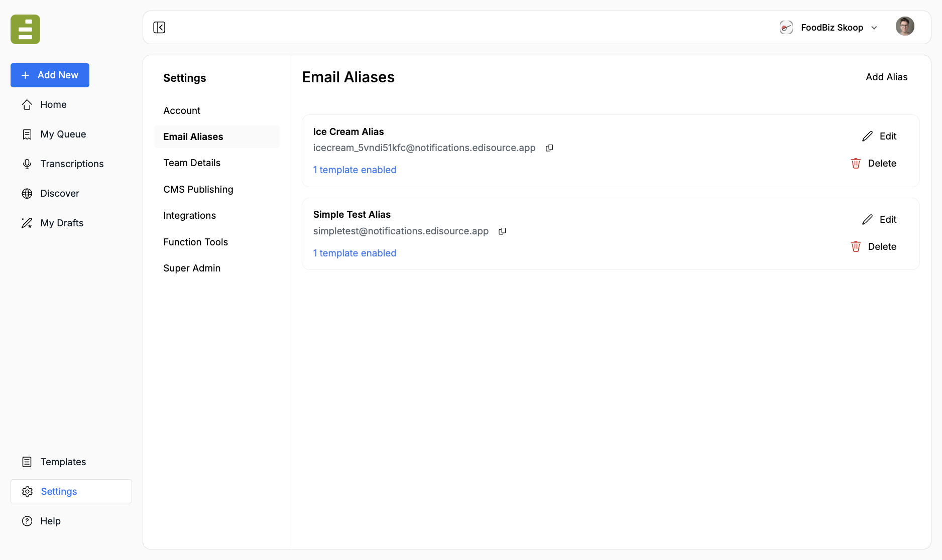
Task: Open Integrations settings
Action: (x=189, y=216)
